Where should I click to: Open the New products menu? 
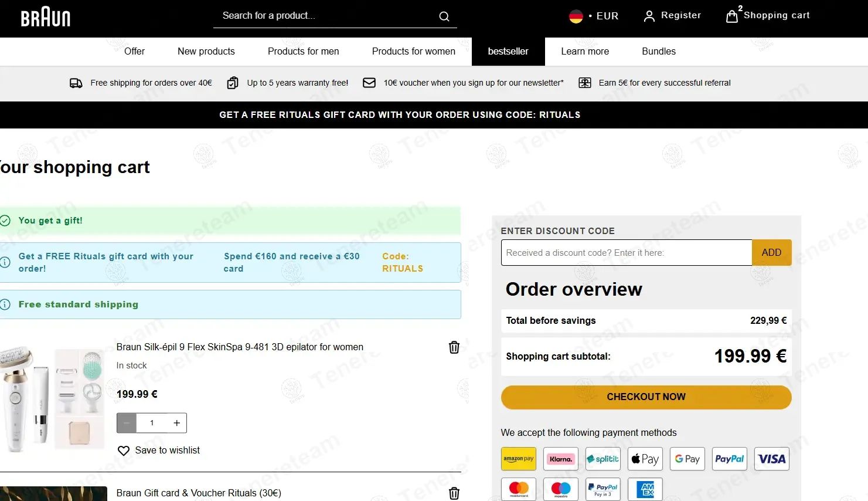(x=206, y=52)
